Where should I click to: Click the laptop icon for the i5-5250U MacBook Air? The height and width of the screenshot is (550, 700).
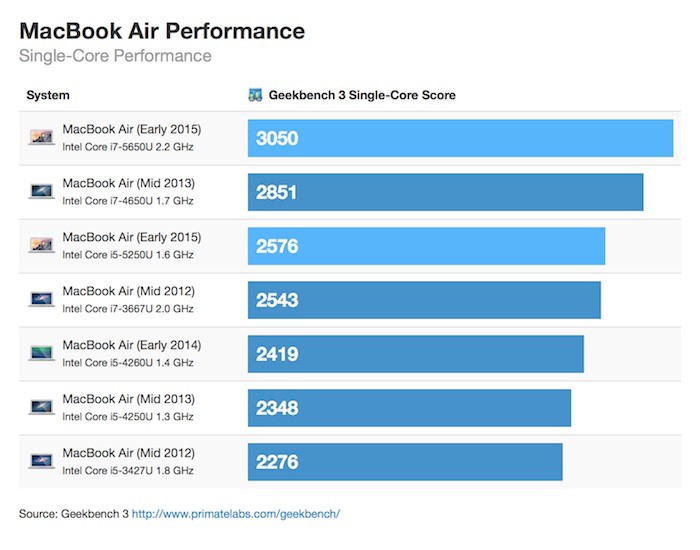(x=42, y=245)
